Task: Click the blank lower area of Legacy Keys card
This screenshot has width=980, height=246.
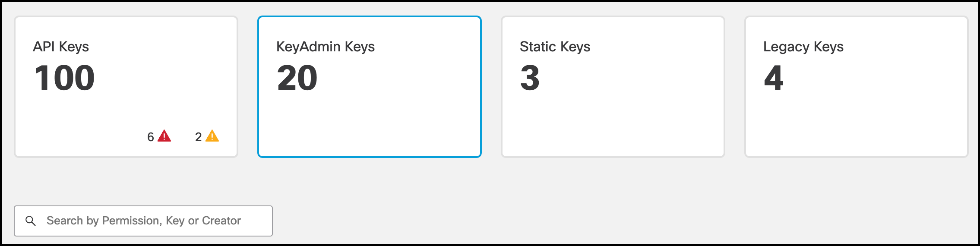Action: (856, 129)
